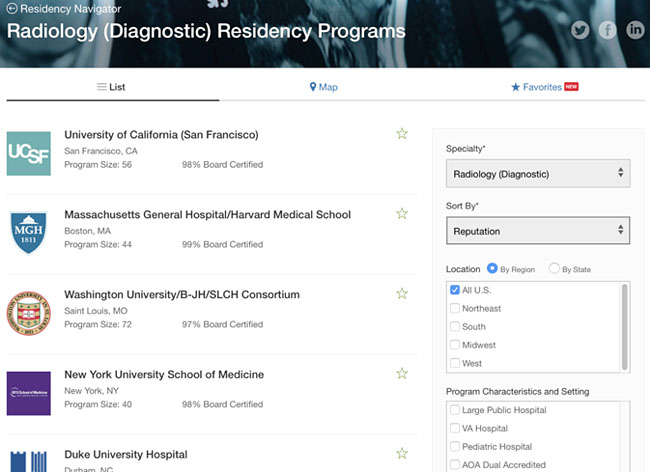This screenshot has height=472, width=650.
Task: Select the By Region radio button
Action: coord(492,268)
